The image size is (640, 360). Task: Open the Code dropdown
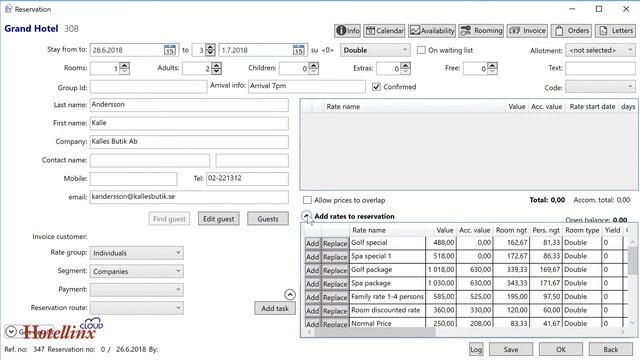coord(600,87)
